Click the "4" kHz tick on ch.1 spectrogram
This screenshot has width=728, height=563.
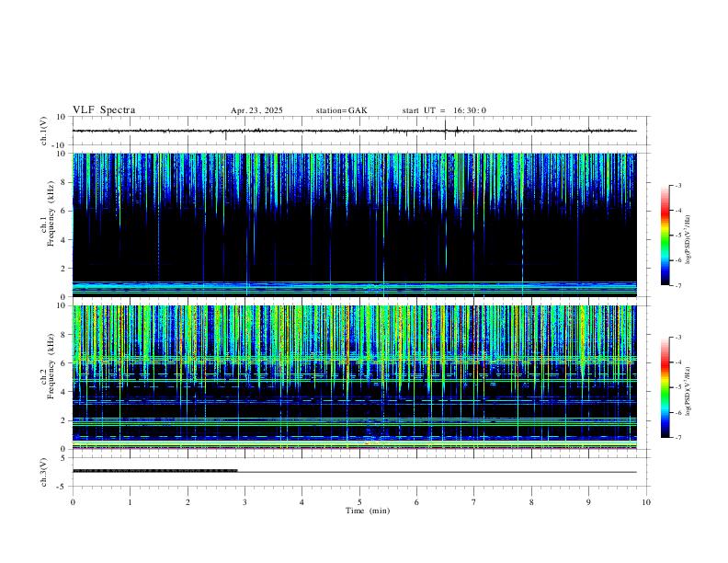(x=63, y=240)
